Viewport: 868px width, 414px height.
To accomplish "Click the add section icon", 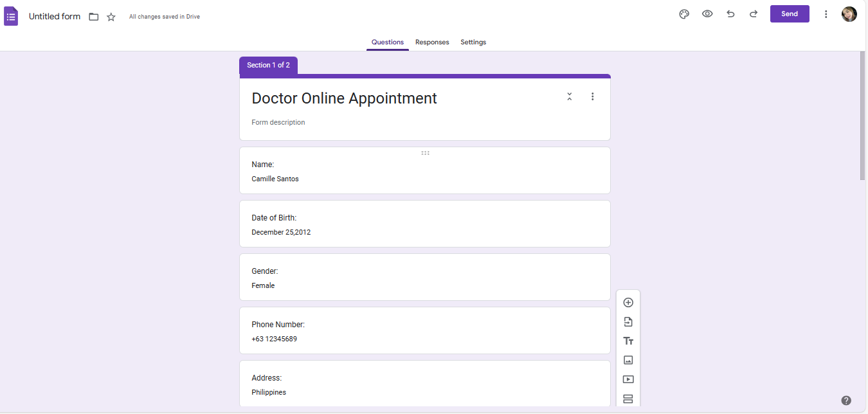I will [628, 399].
